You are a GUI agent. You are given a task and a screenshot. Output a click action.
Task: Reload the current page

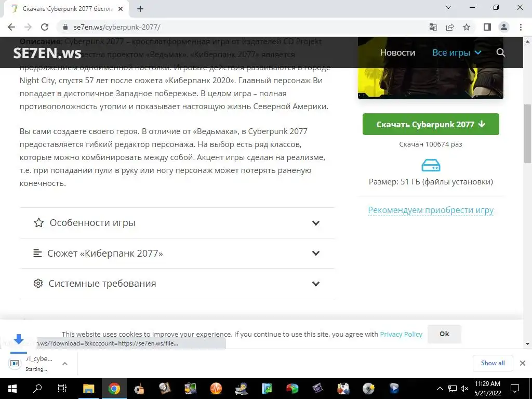point(45,27)
